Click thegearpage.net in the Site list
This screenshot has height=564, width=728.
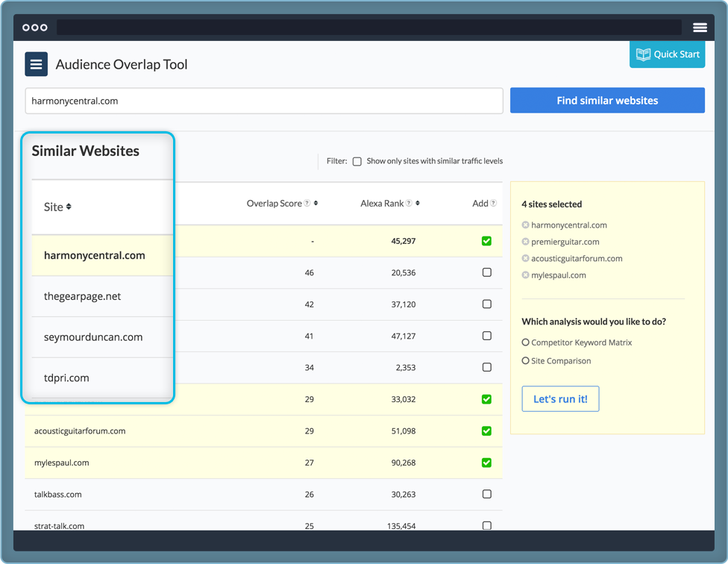coord(82,296)
